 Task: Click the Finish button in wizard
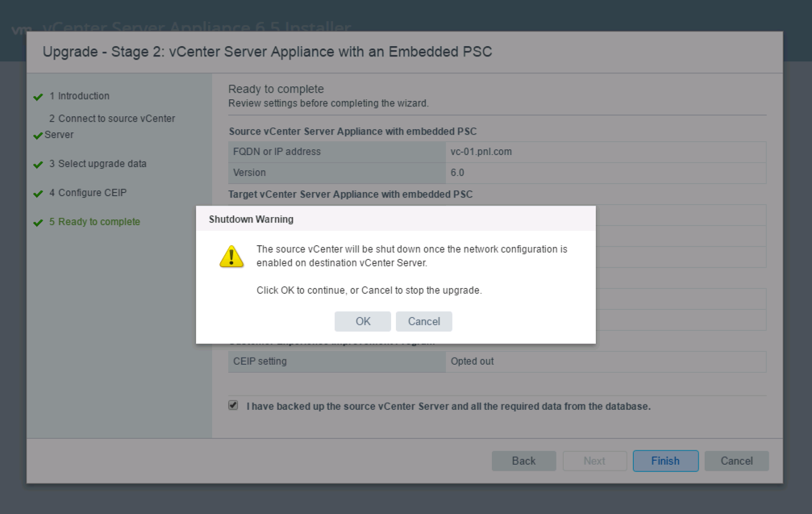click(x=665, y=461)
